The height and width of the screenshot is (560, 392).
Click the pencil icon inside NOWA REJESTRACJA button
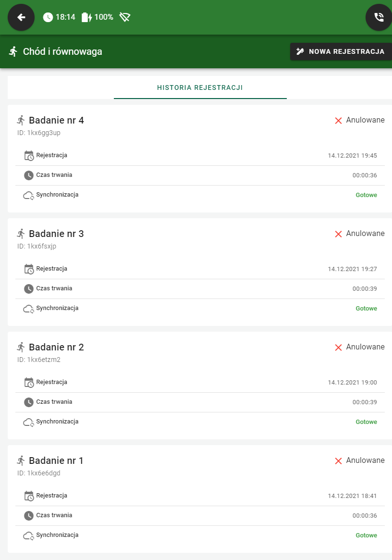[300, 51]
